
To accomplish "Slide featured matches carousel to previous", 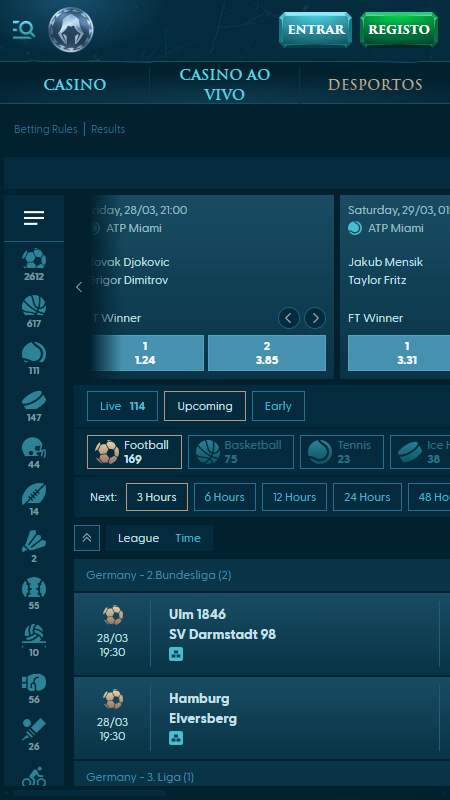I will click(79, 287).
